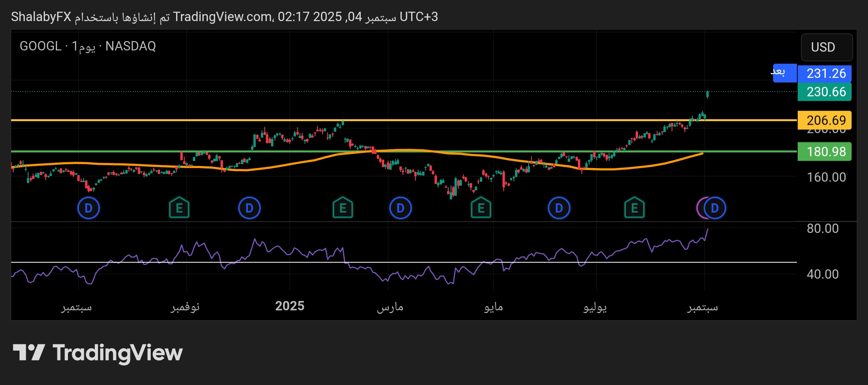Click the purple marker behind the last D icon
This screenshot has width=868, height=385.
[700, 208]
